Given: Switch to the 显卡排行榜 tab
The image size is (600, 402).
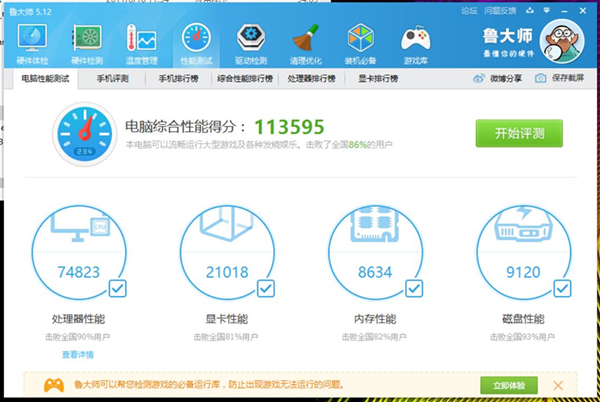Looking at the screenshot, I should coord(378,79).
